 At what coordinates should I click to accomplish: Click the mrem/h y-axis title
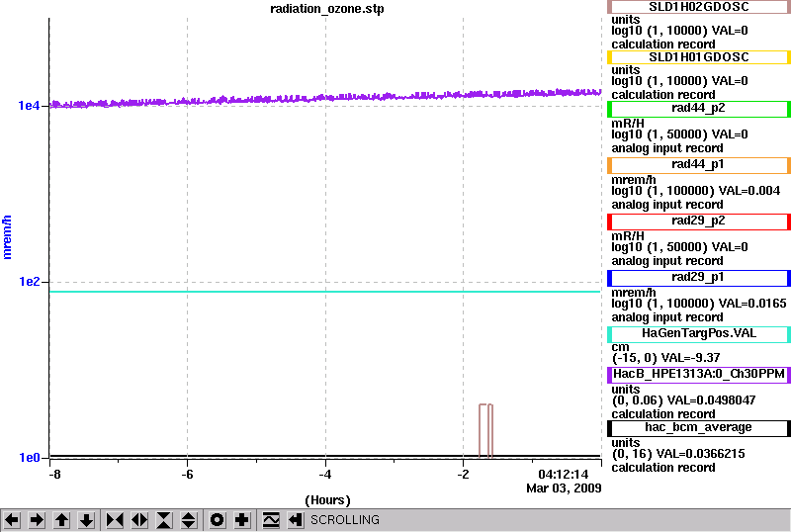tap(7, 237)
